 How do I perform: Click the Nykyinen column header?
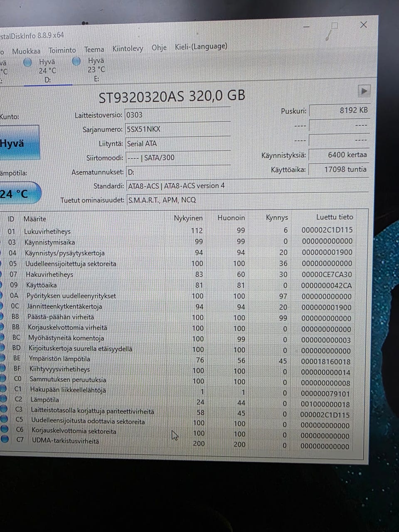tap(188, 218)
